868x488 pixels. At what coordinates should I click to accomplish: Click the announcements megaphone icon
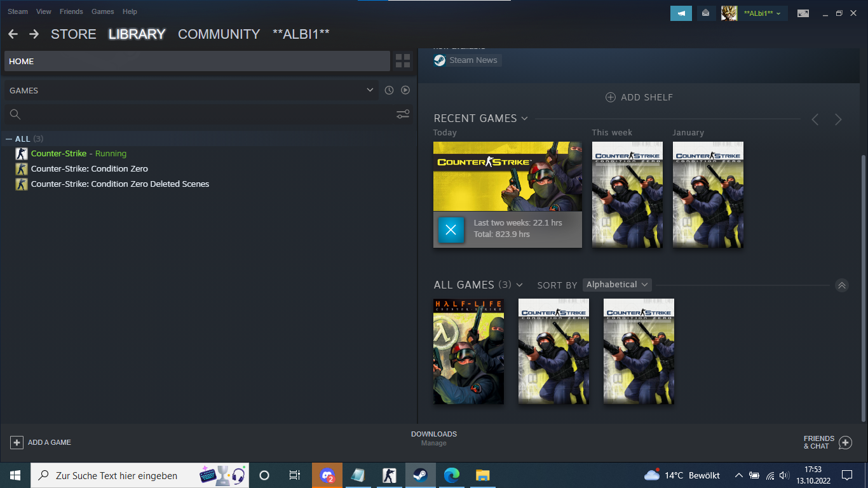point(681,13)
